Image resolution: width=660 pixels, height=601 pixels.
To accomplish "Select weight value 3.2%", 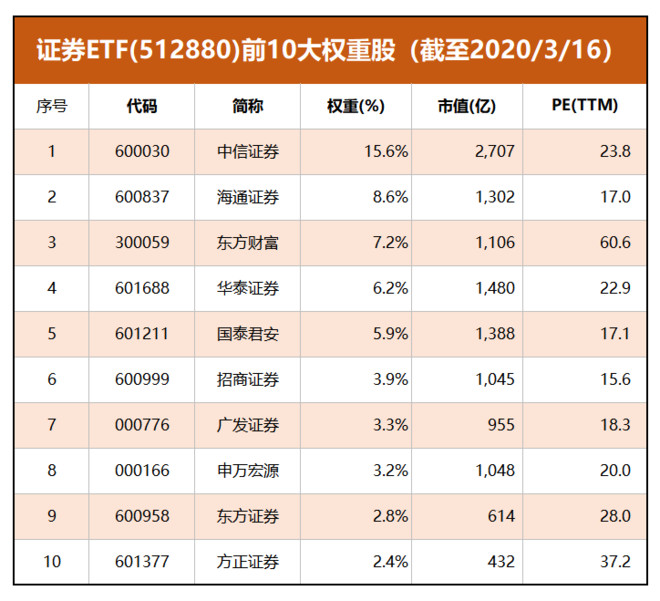I will [x=390, y=471].
